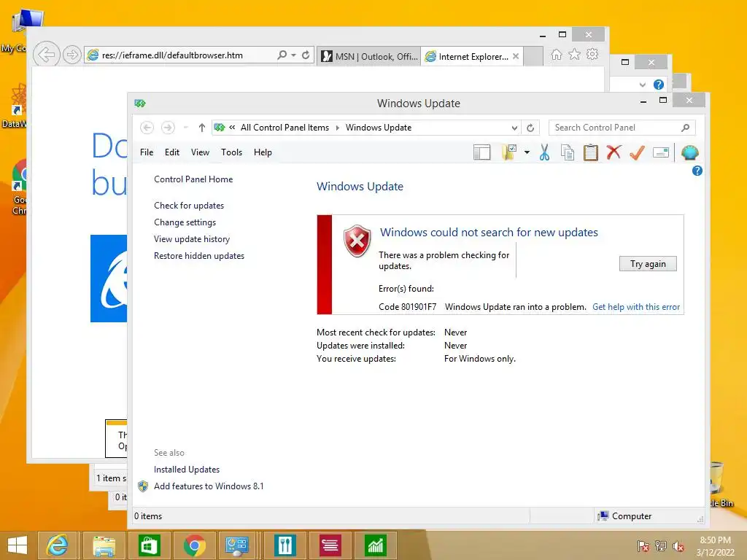Open new tab in Internet Explorer
747x560 pixels.
533,56
